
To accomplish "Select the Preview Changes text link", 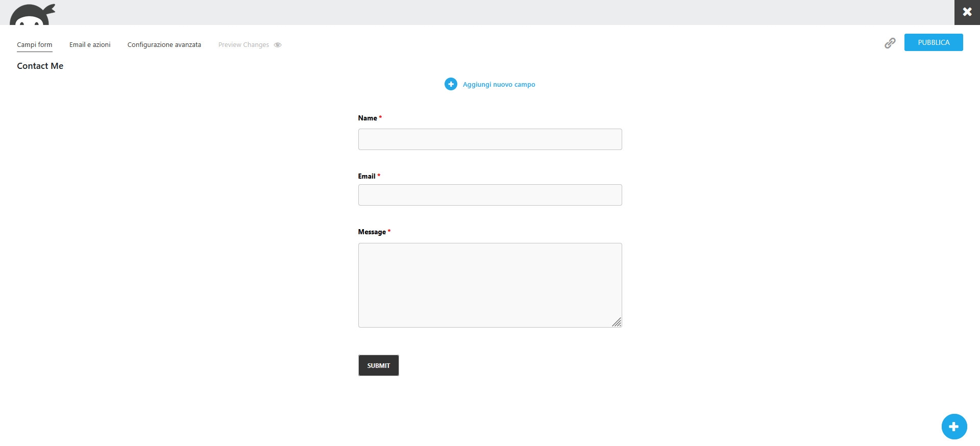I will coord(243,45).
